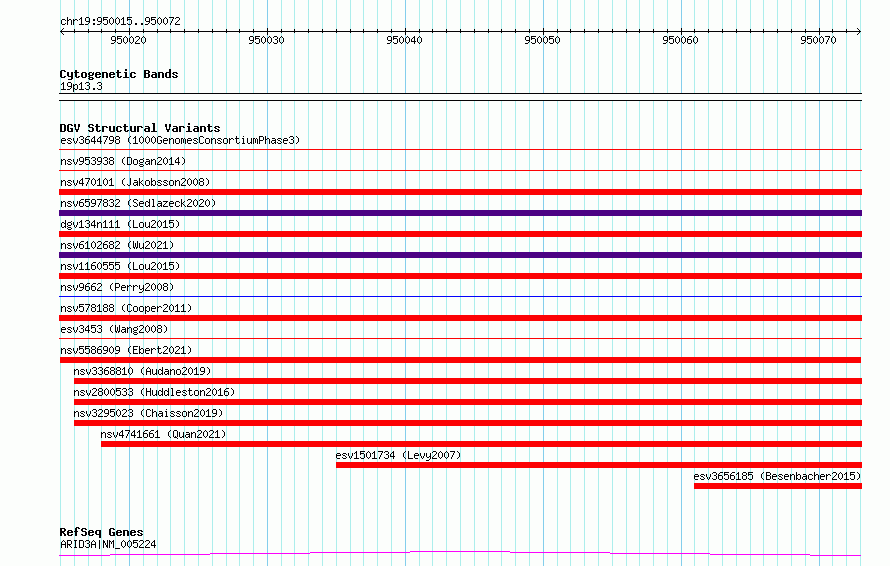Click ruler position 950040
Image resolution: width=890 pixels, height=566 pixels.
pyautogui.click(x=404, y=40)
